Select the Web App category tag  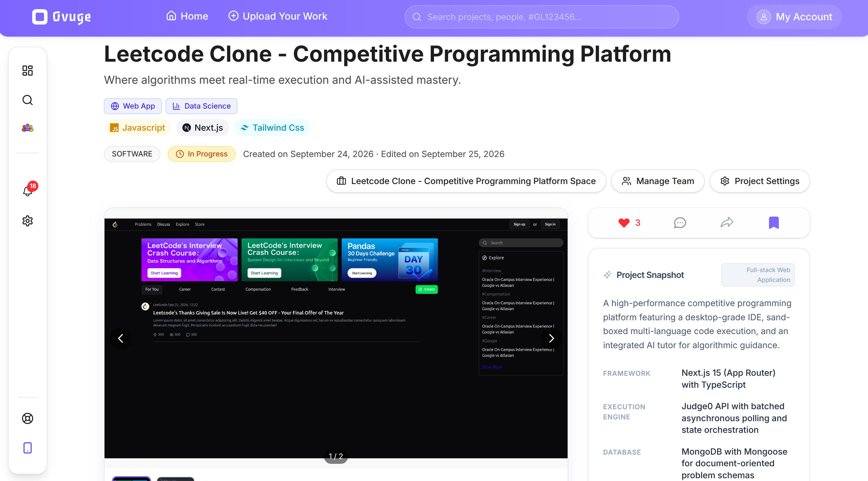click(133, 106)
